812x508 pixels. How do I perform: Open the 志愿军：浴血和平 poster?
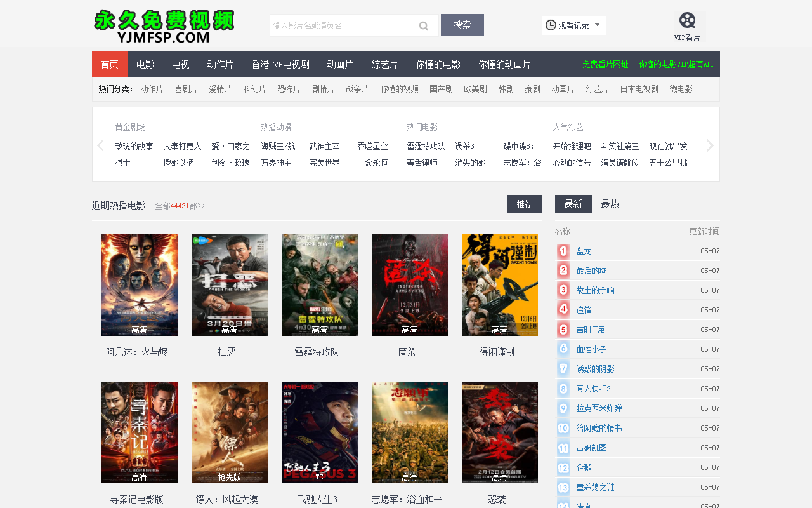pyautogui.click(x=410, y=432)
